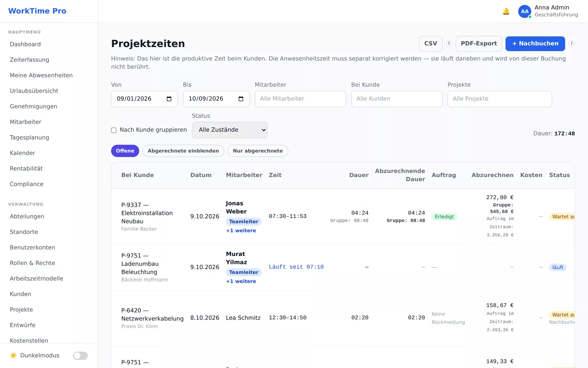Click info icon next to CSV button
Screen dimensions: 588x368
pos(449,43)
